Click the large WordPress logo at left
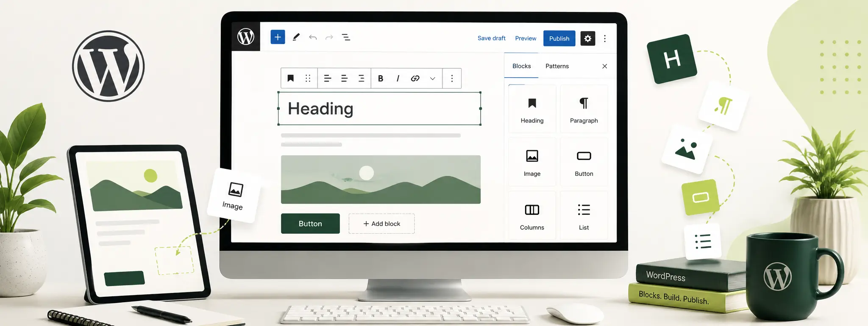868x326 pixels. click(108, 66)
